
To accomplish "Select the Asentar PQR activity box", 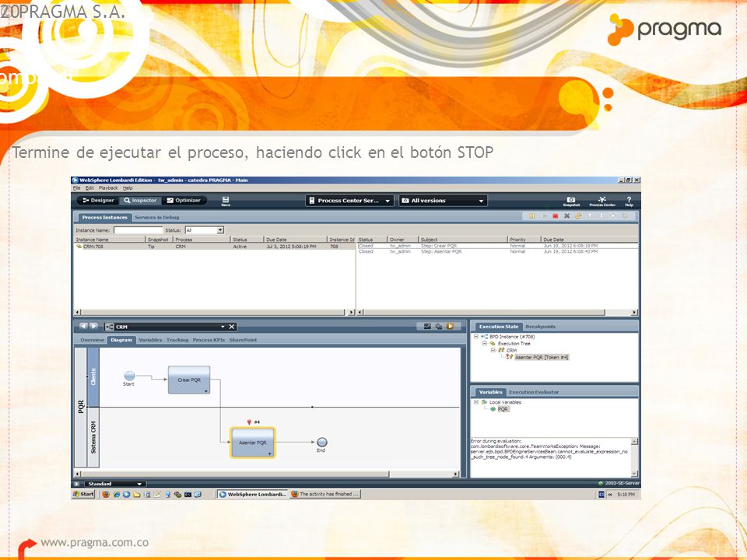I will click(252, 443).
